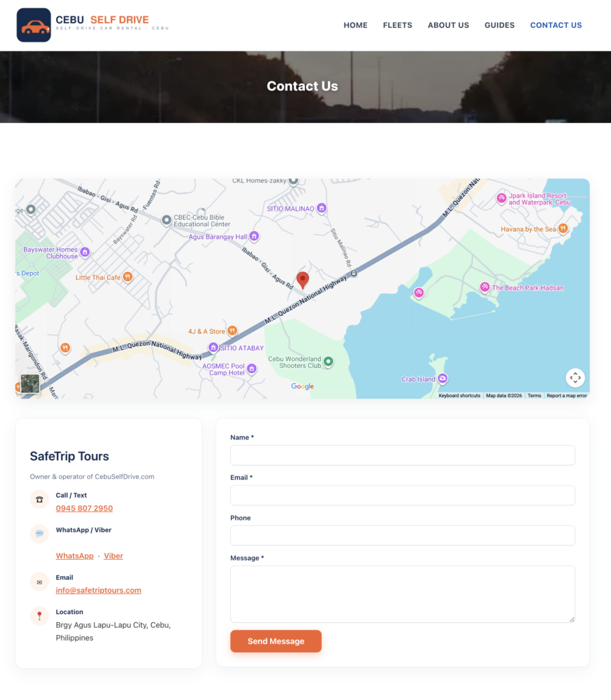The image size is (611, 700).
Task: Click the red location pin on map
Action: (x=303, y=280)
